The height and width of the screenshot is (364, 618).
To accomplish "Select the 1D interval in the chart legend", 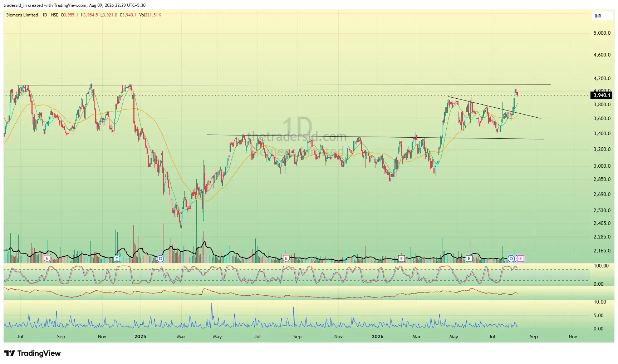I will pos(45,15).
